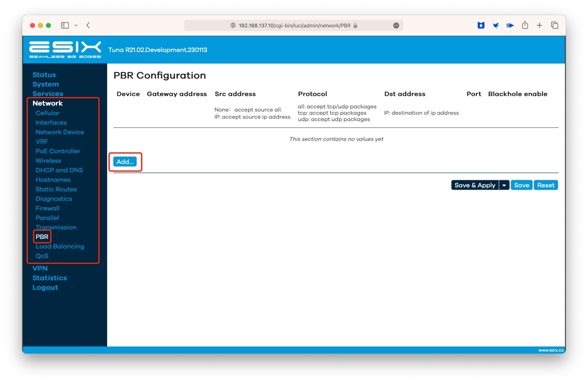Click the Port column header
This screenshot has width=588, height=383.
coord(474,94)
